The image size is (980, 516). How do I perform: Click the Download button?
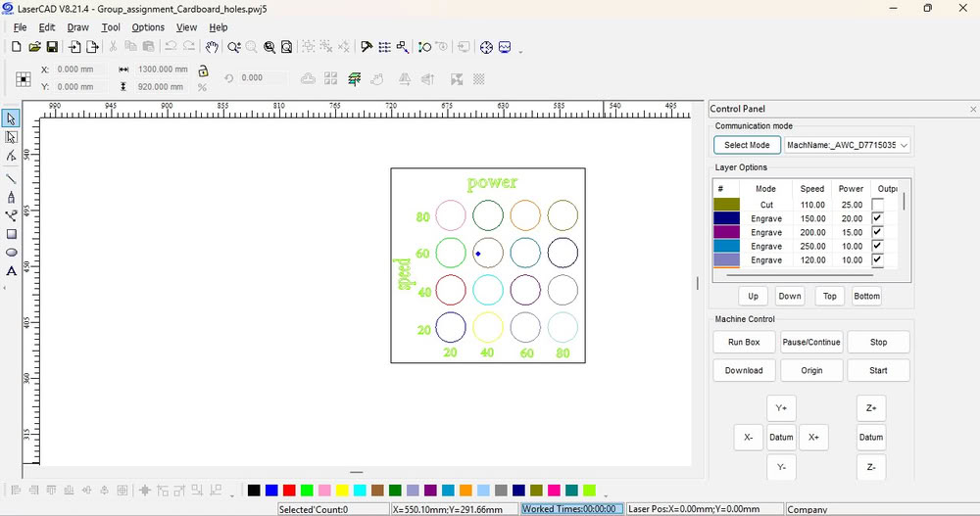(744, 370)
